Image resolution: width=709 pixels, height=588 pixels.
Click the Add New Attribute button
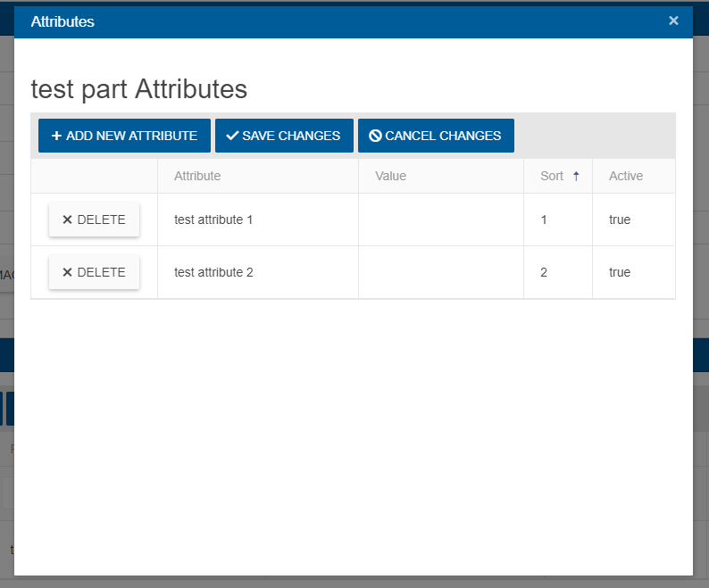click(x=124, y=136)
